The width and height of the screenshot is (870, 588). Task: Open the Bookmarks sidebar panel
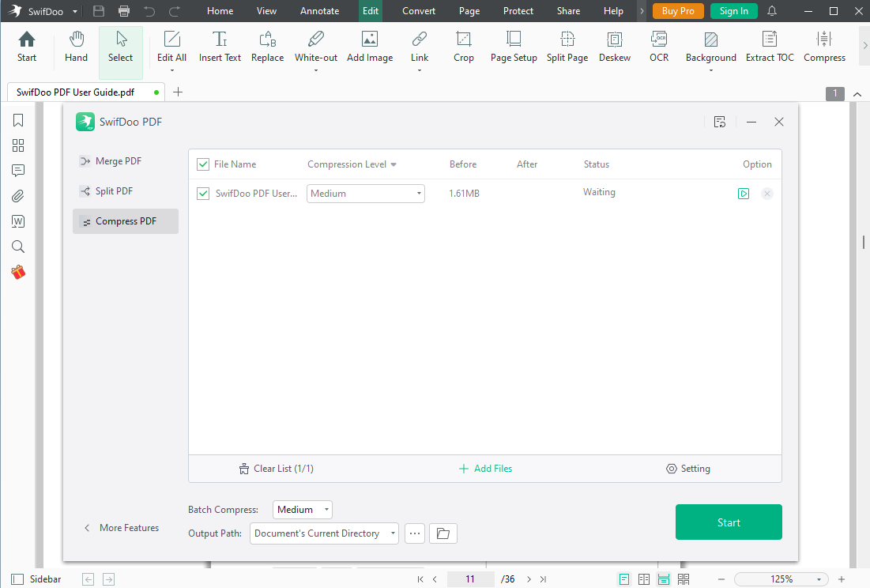[18, 120]
